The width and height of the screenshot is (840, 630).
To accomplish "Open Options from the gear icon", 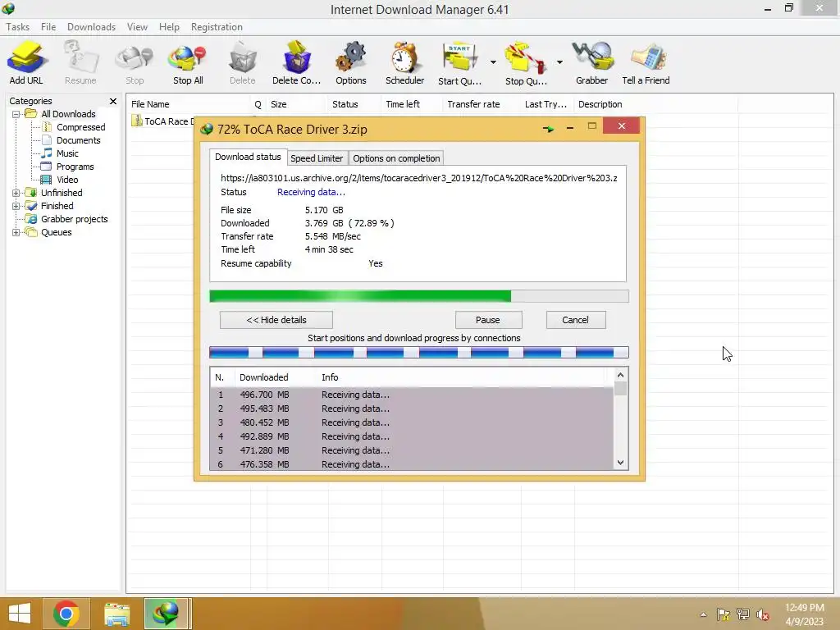I will [351, 63].
